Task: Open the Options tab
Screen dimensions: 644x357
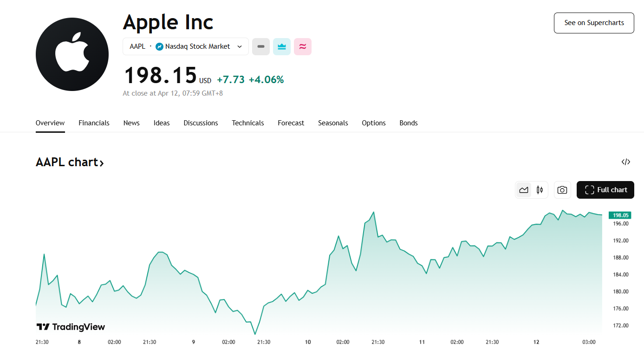Action: click(374, 123)
